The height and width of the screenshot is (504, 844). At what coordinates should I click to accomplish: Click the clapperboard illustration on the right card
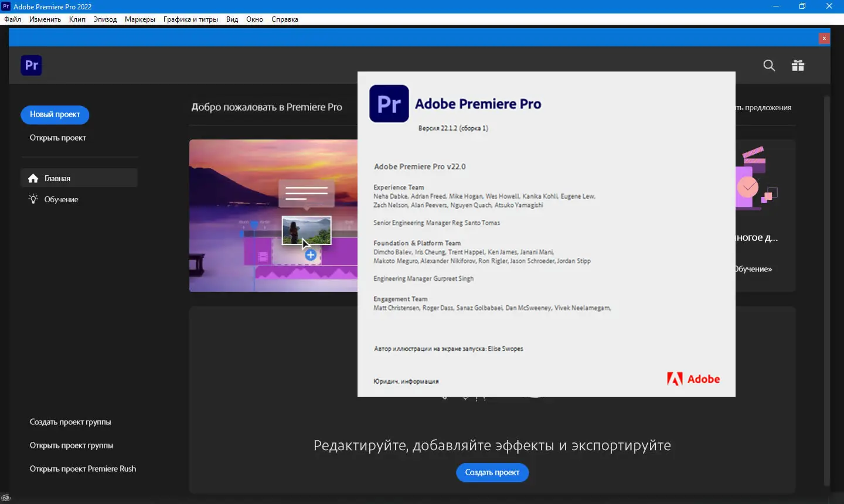[757, 177]
